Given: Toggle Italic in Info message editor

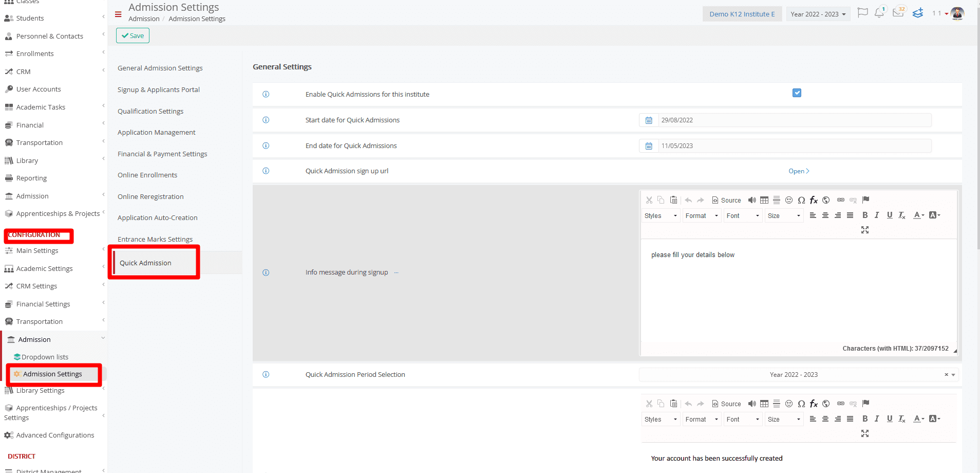Looking at the screenshot, I should (x=877, y=215).
